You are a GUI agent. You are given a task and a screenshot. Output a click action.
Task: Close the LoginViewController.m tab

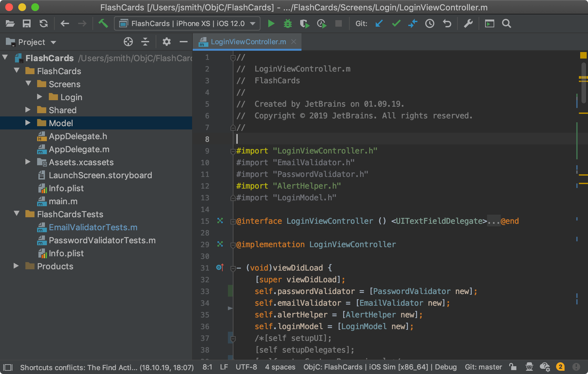point(294,42)
